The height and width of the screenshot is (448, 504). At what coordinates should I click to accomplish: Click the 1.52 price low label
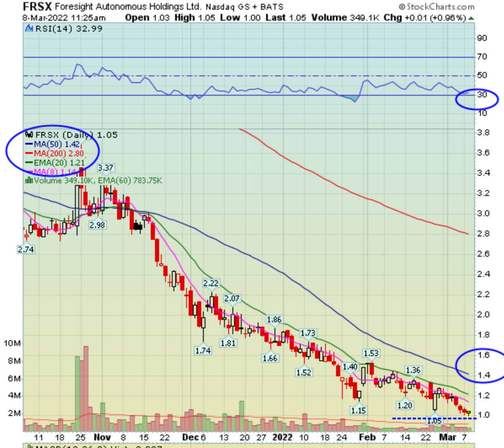pos(304,373)
